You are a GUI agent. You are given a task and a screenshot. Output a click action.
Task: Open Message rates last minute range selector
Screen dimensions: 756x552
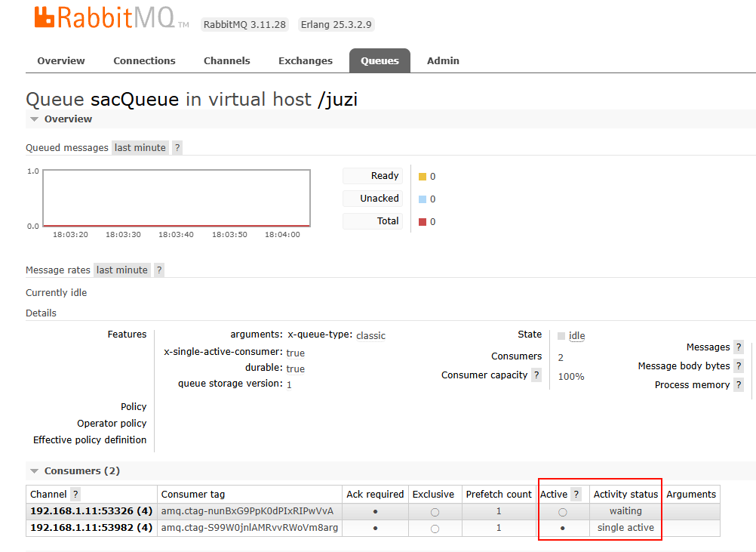tap(122, 270)
